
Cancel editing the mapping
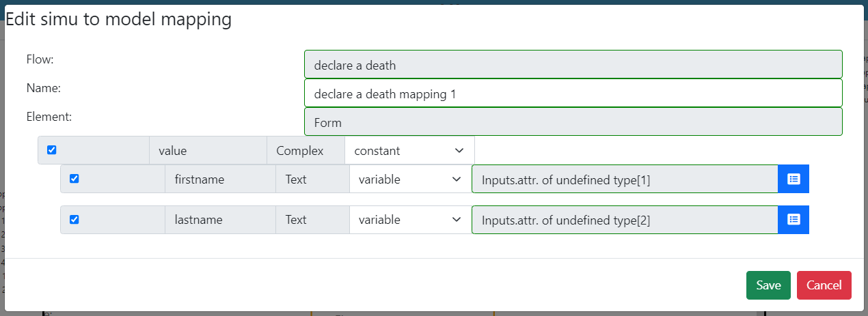click(x=824, y=285)
